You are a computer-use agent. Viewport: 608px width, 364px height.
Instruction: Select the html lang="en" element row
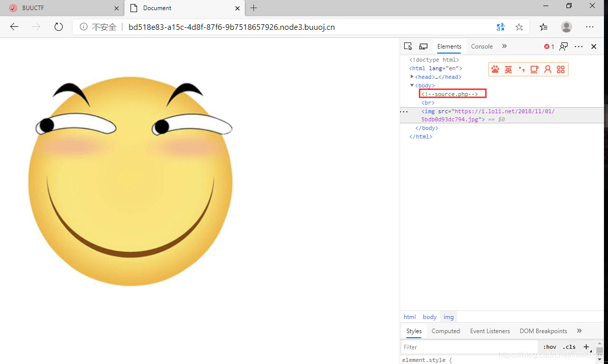[x=436, y=68]
